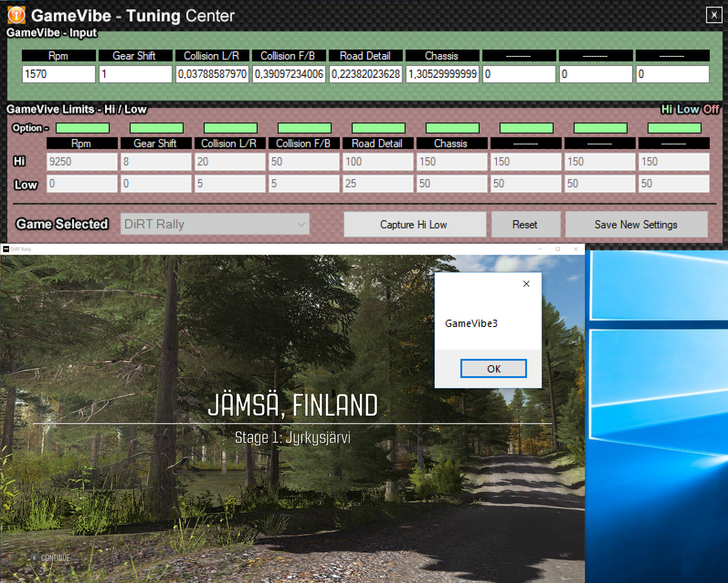Click Save New Settings
This screenshot has width=728, height=583.
pyautogui.click(x=636, y=225)
